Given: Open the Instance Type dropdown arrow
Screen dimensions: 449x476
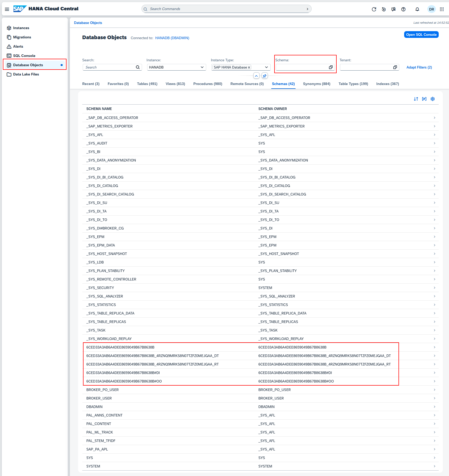Looking at the screenshot, I should point(267,67).
